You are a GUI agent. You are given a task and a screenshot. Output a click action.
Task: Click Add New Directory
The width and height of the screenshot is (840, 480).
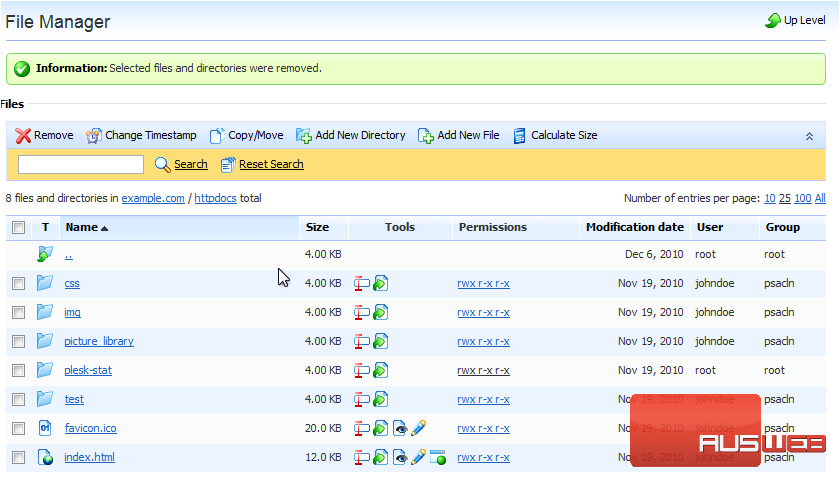pyautogui.click(x=351, y=136)
